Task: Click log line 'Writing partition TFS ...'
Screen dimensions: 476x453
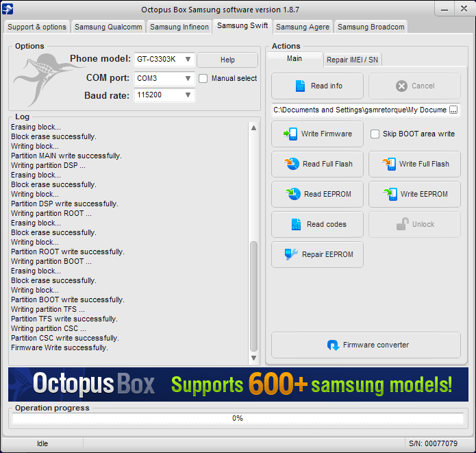Action: coord(48,309)
